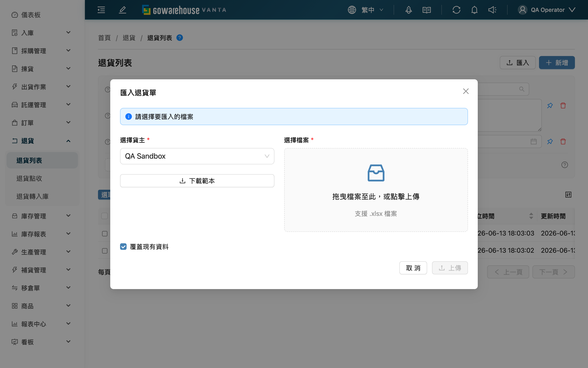Click the search magnifier icon in filter field
Viewport: 588px width, 368px height.
pyautogui.click(x=522, y=89)
